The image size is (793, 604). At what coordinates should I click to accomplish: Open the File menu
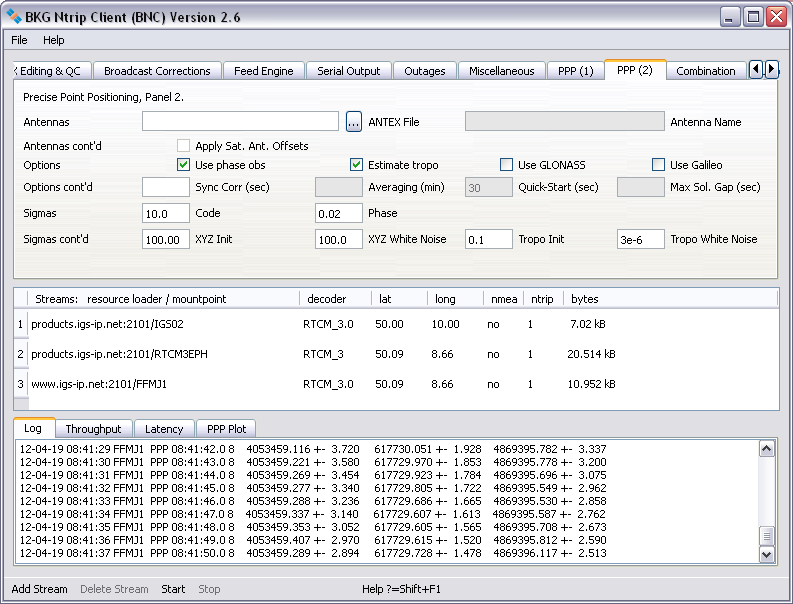20,40
